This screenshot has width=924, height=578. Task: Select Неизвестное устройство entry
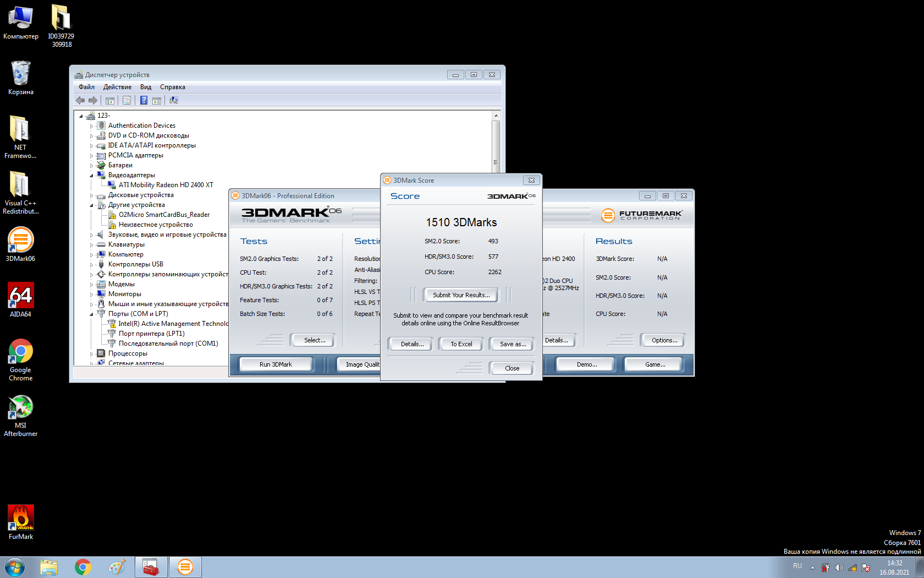[x=156, y=225]
